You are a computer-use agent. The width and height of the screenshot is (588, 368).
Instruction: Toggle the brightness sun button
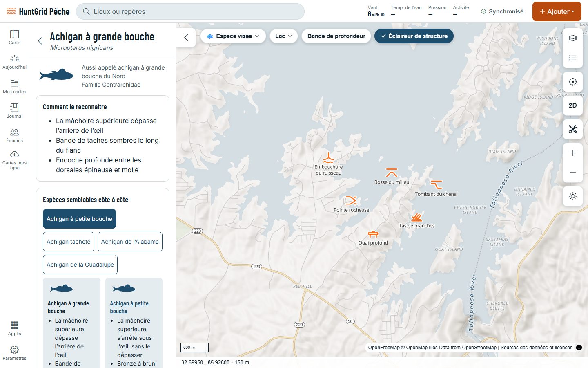click(573, 196)
